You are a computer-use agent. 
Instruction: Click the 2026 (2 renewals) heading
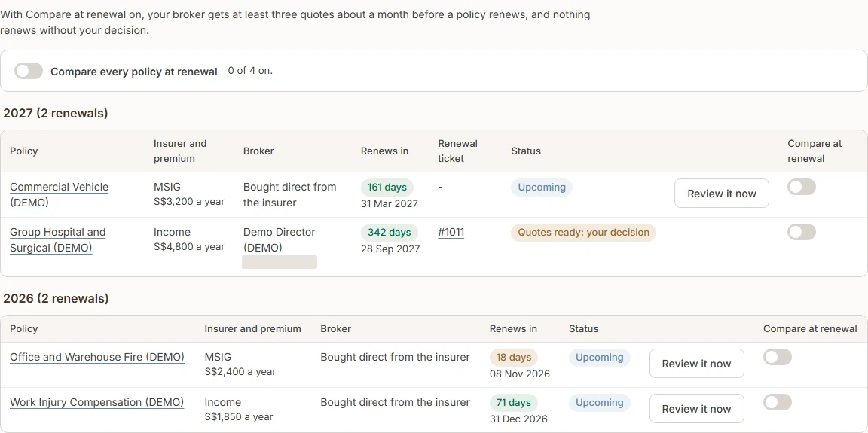[56, 299]
